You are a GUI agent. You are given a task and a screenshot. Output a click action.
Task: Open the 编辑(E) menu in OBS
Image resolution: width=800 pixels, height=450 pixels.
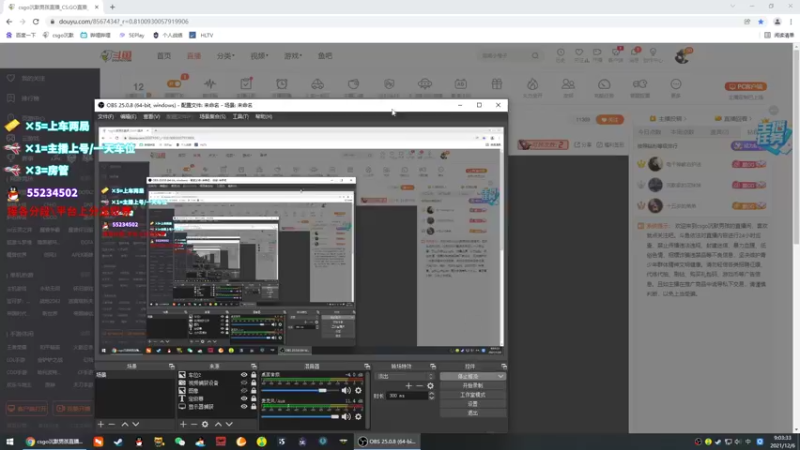click(x=128, y=117)
